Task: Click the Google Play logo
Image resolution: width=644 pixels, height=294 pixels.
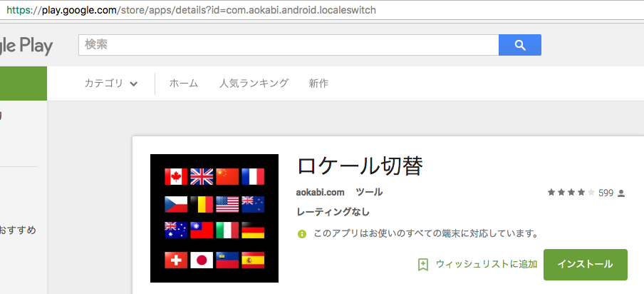Action: pyautogui.click(x=26, y=46)
